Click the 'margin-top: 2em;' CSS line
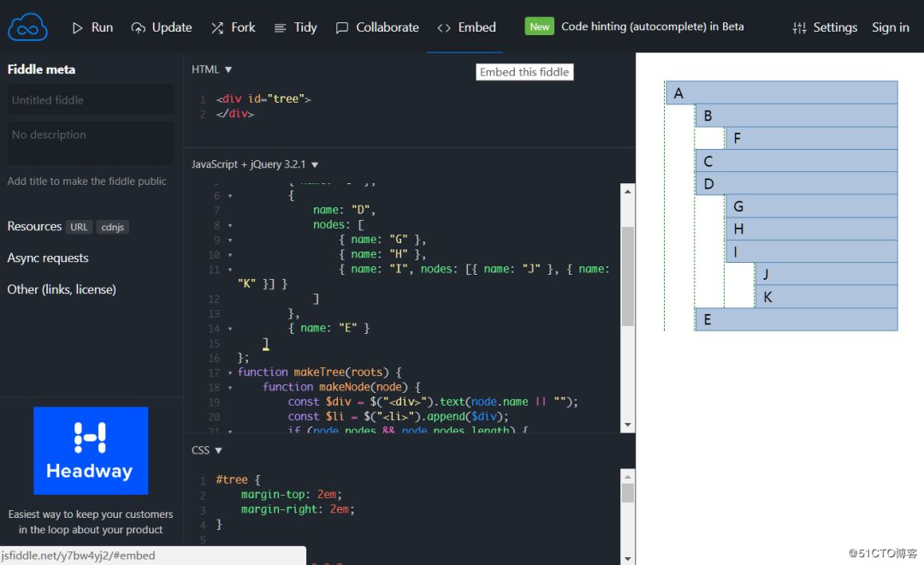924x565 pixels. coord(291,494)
